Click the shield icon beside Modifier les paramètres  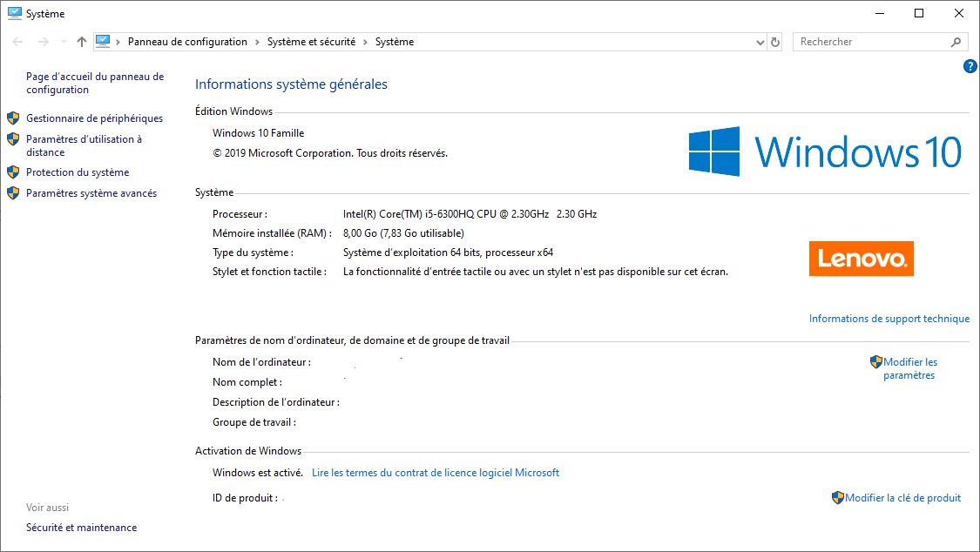(876, 361)
